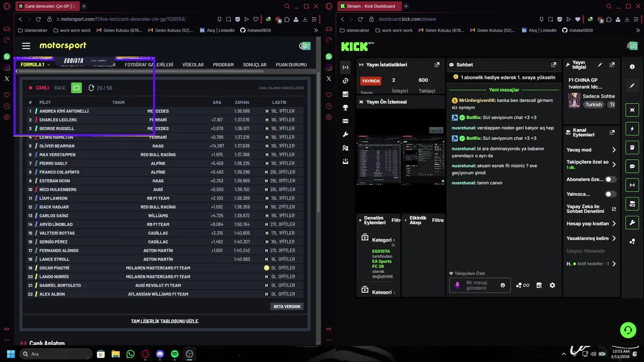Edit stream info with Yayın bilgisi pencil
This screenshot has height=362, width=644.
[x=600, y=65]
